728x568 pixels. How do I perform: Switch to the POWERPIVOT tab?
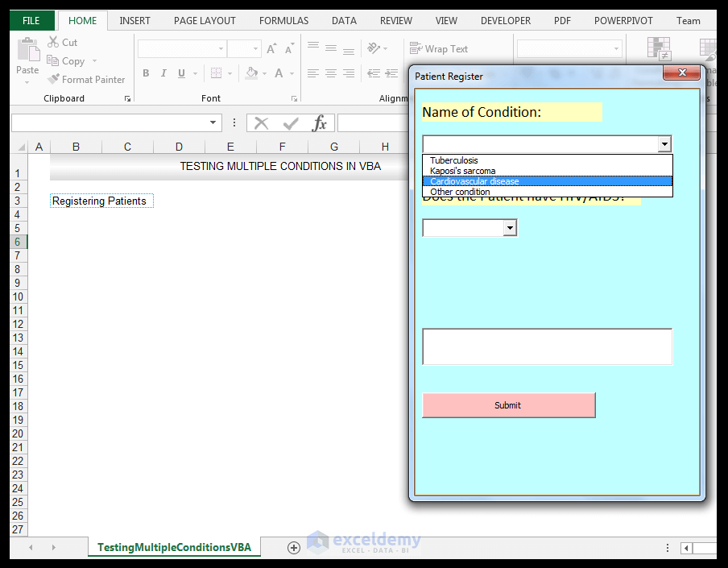coord(623,21)
